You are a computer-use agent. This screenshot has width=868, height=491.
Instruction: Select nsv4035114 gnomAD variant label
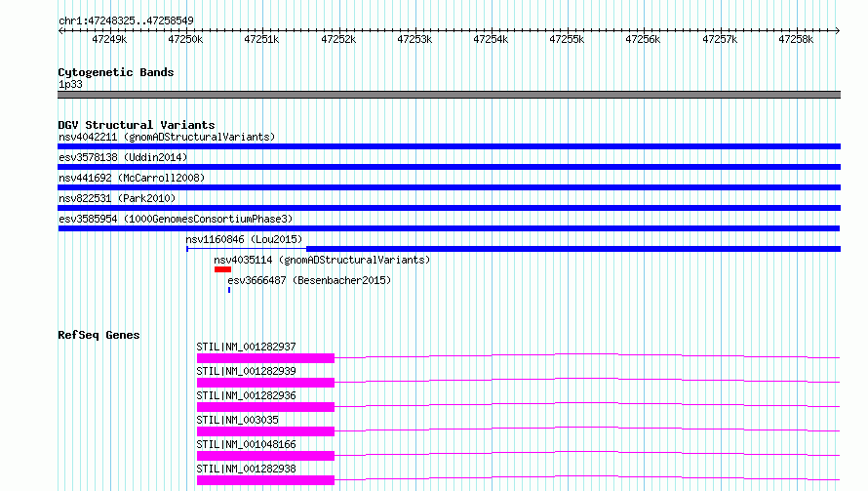tap(322, 260)
